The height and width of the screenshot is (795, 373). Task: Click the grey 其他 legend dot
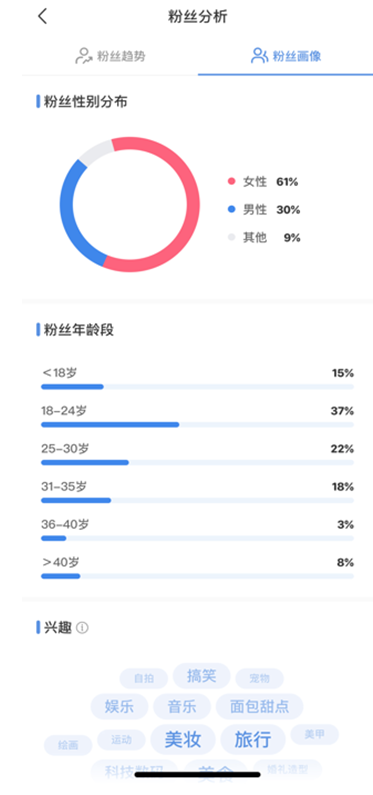(232, 237)
